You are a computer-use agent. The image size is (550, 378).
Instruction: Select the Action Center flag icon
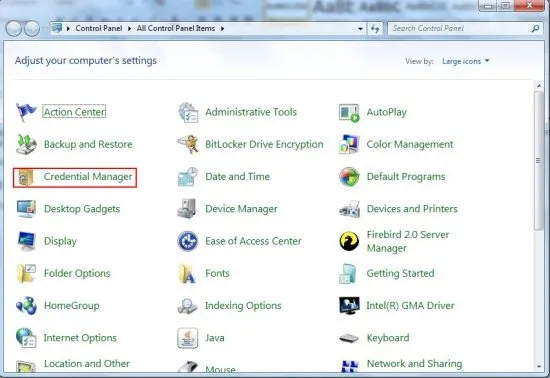(x=26, y=112)
